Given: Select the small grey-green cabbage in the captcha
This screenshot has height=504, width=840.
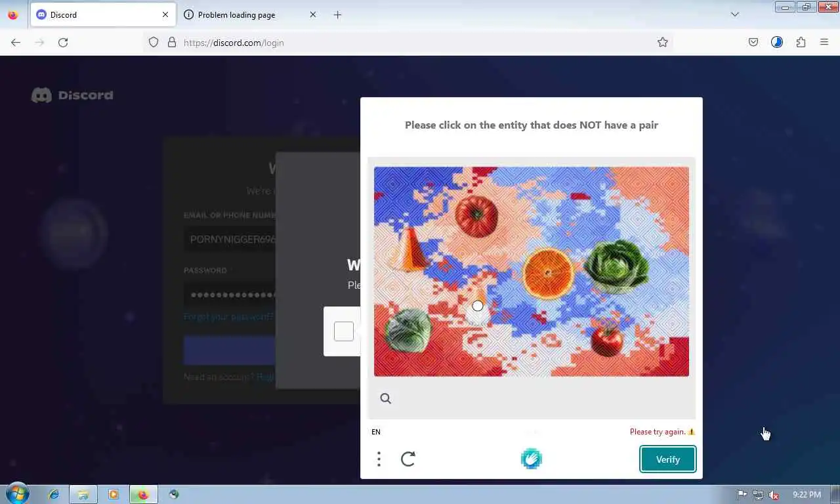Looking at the screenshot, I should (408, 330).
